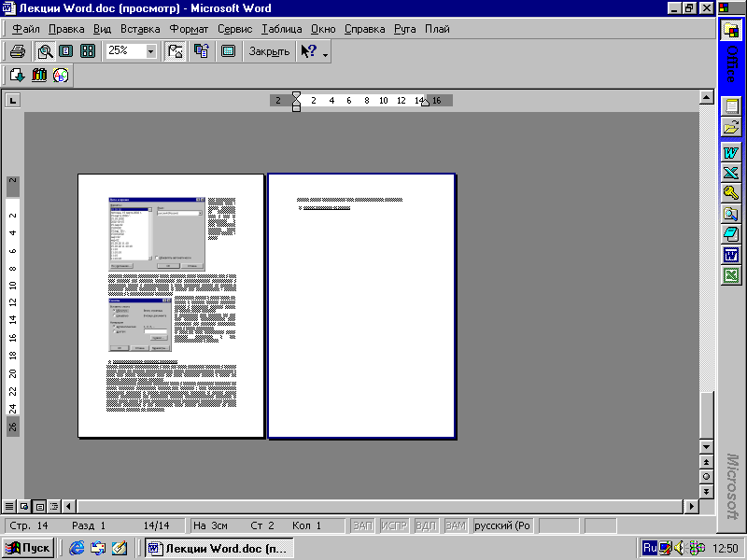Switch to Normal view button

[x=9, y=506]
